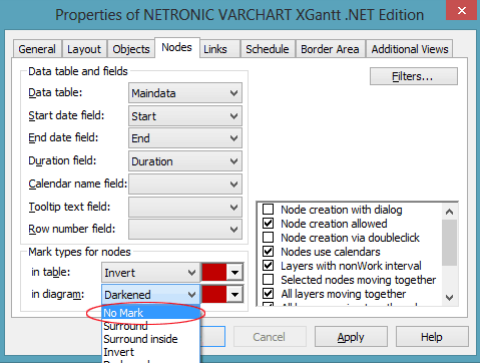Click the options list scroll up arrow
Screen dimensions: 480x363
(449, 212)
